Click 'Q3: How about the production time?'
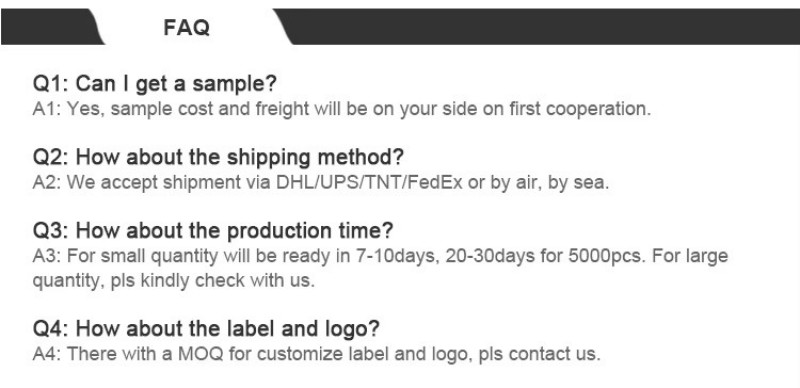The image size is (800, 388). pyautogui.click(x=213, y=230)
